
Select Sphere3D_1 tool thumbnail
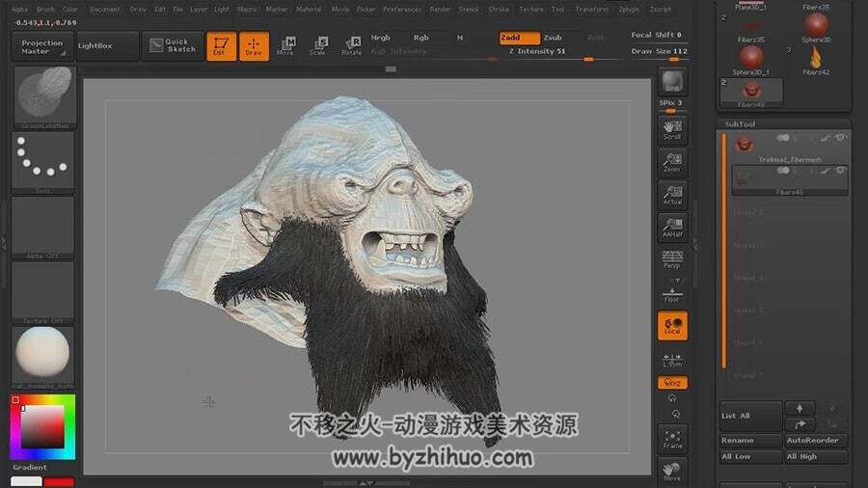pos(751,60)
